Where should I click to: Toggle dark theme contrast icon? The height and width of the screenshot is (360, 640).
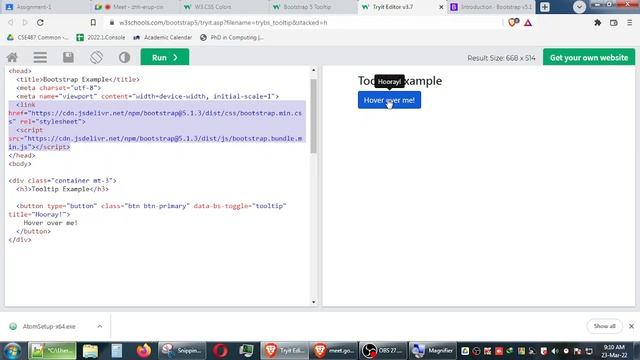pyautogui.click(x=124, y=58)
